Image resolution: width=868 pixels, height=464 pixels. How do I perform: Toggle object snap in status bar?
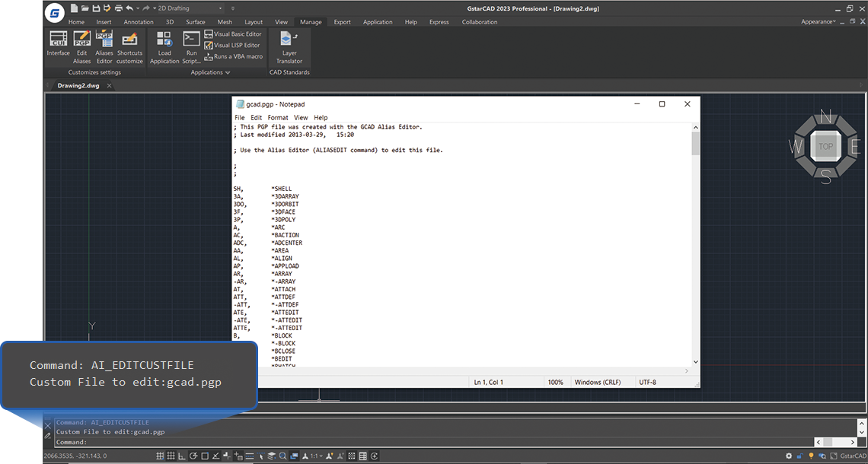coord(204,456)
